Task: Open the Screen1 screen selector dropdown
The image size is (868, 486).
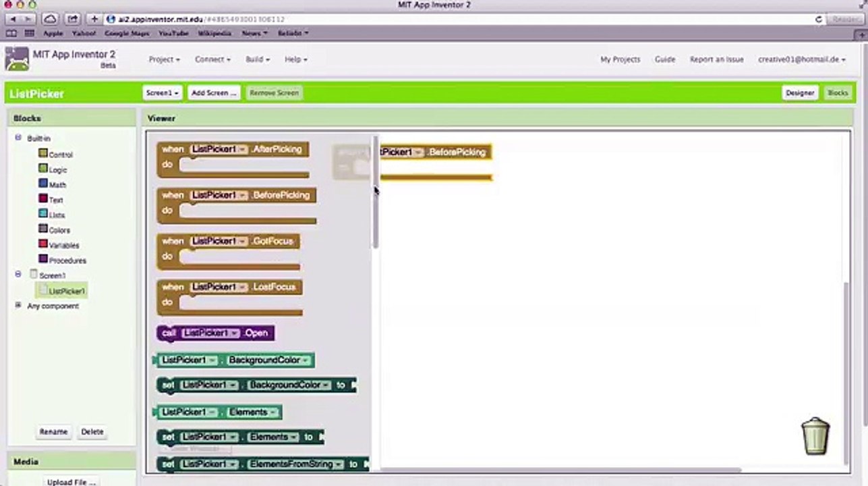Action: pos(163,93)
